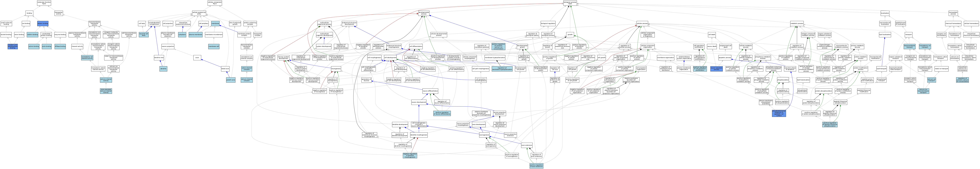Click the "neuron projection" node
980x169 pixels.
click(x=168, y=46)
